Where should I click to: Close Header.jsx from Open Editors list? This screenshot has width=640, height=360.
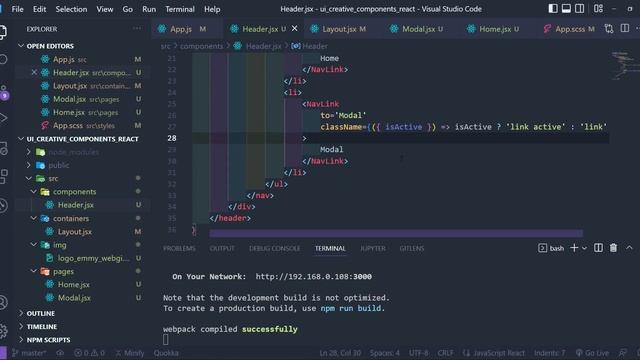click(x=34, y=72)
